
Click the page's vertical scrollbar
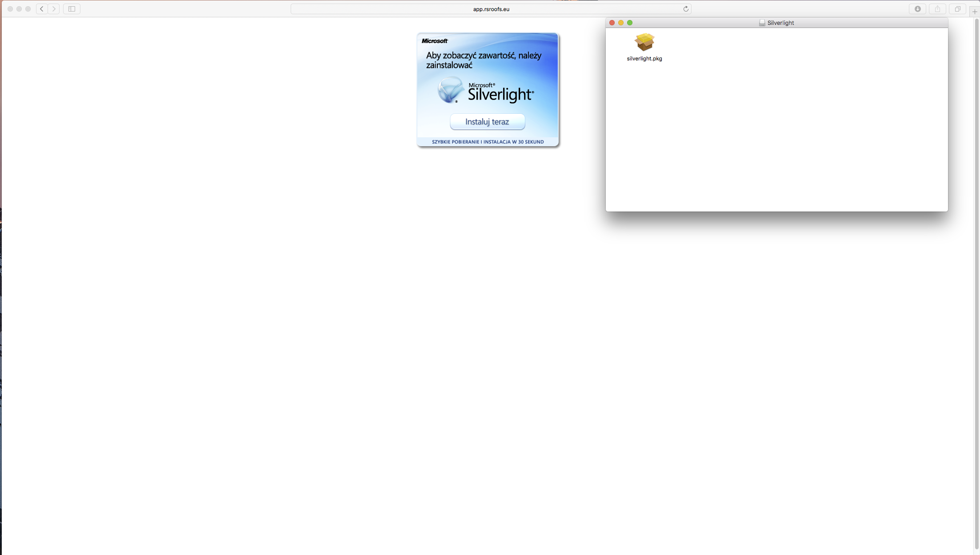coord(976,284)
